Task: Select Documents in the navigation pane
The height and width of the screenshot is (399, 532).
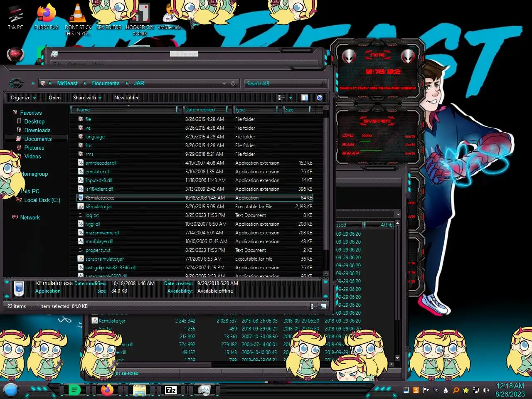Action: click(38, 139)
